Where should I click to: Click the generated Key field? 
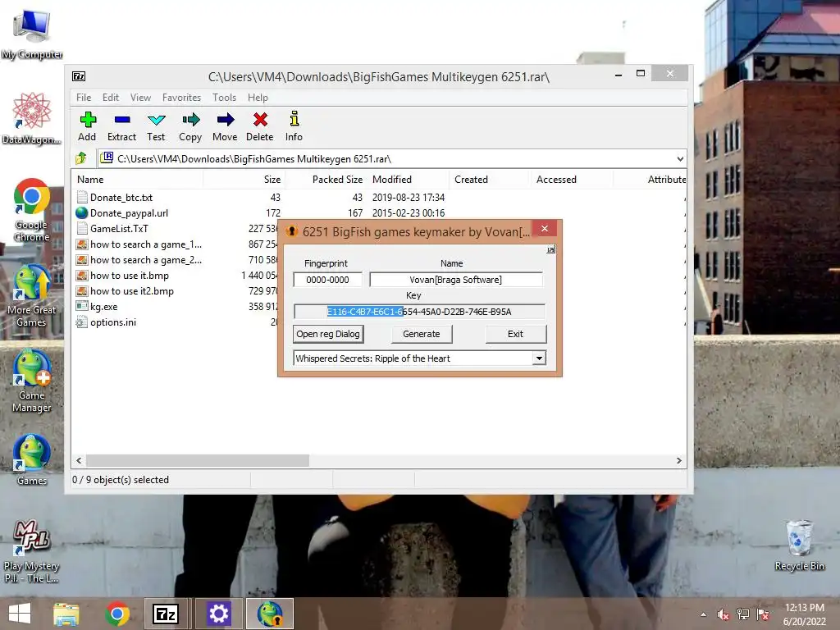(x=419, y=312)
